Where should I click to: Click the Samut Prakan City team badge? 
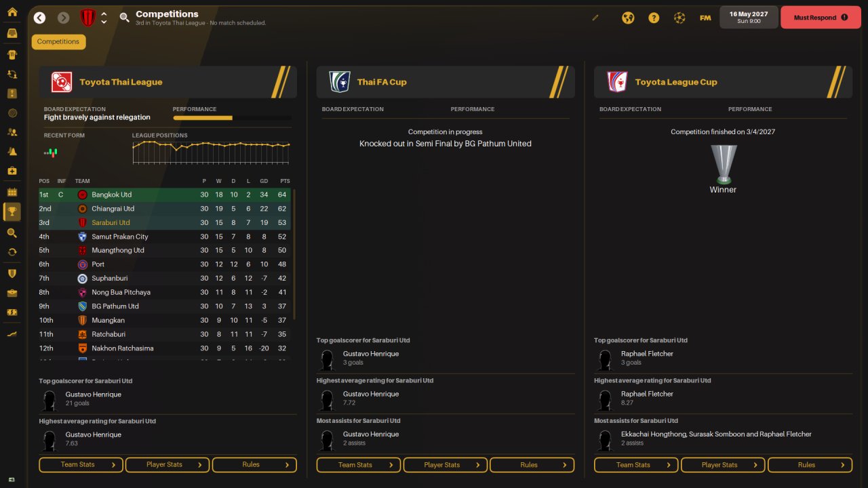[x=82, y=237]
